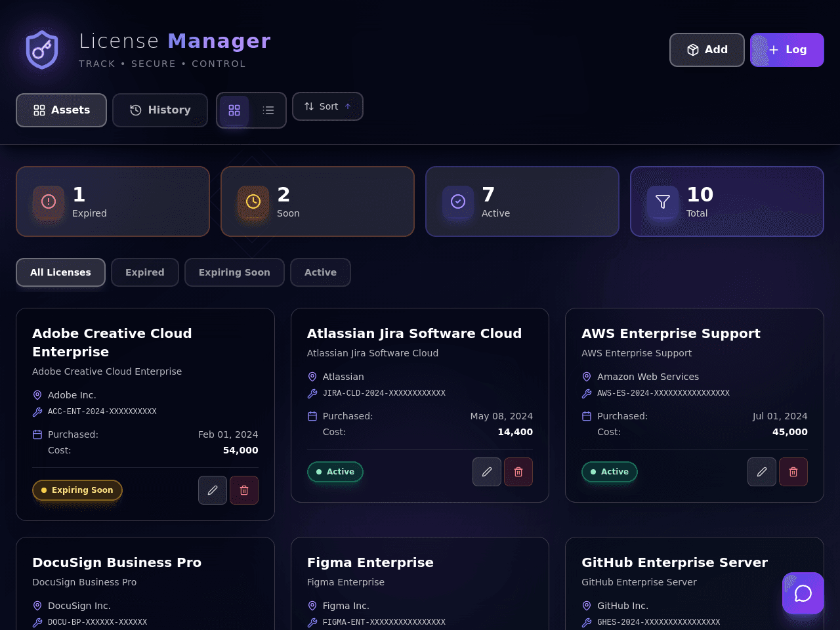Open the Total stat card
The height and width of the screenshot is (630, 840).
click(x=727, y=201)
